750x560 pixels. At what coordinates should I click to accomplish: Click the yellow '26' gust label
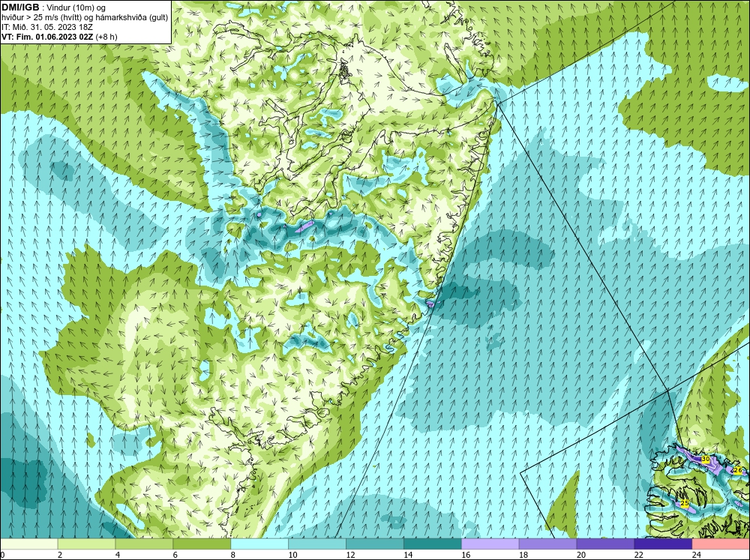point(737,471)
